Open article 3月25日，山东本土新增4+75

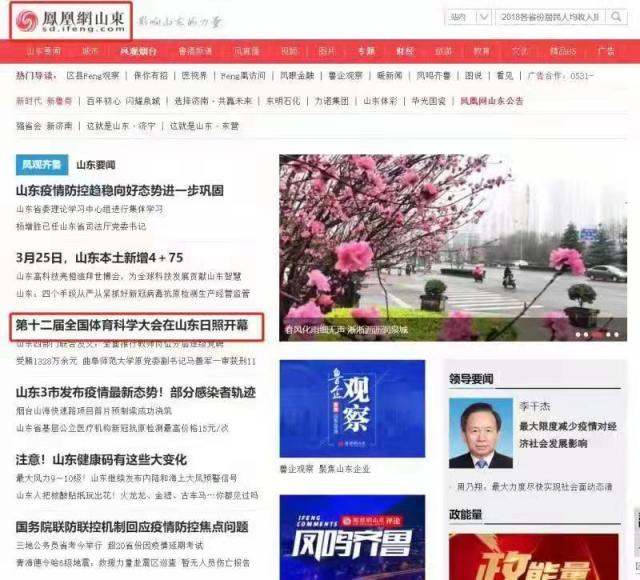(99, 257)
